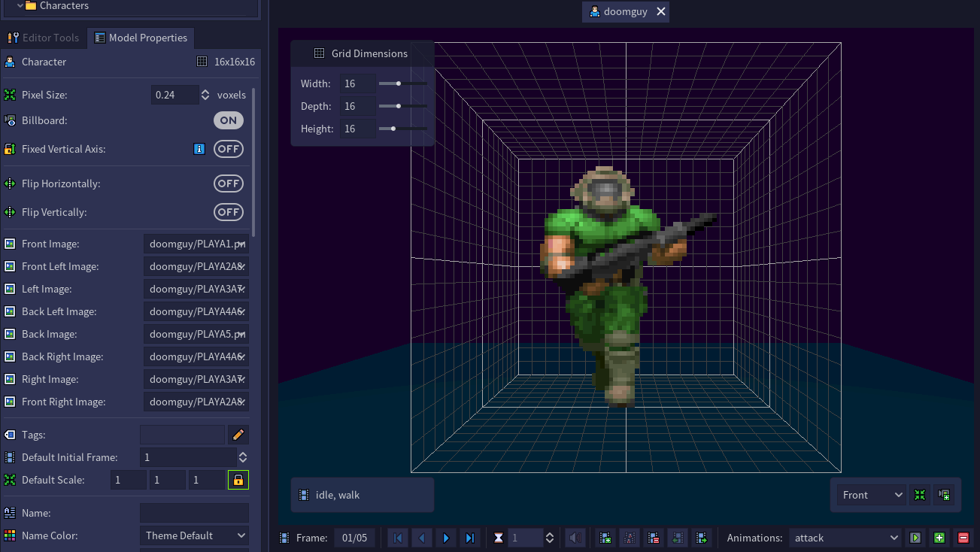The height and width of the screenshot is (552, 980).
Task: Click the Name input field
Action: click(x=194, y=513)
